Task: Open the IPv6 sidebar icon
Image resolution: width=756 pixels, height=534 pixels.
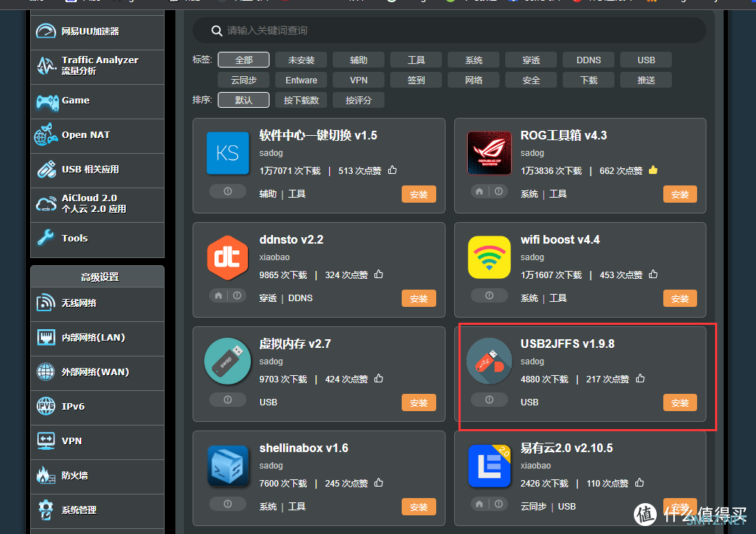Action: 46,406
